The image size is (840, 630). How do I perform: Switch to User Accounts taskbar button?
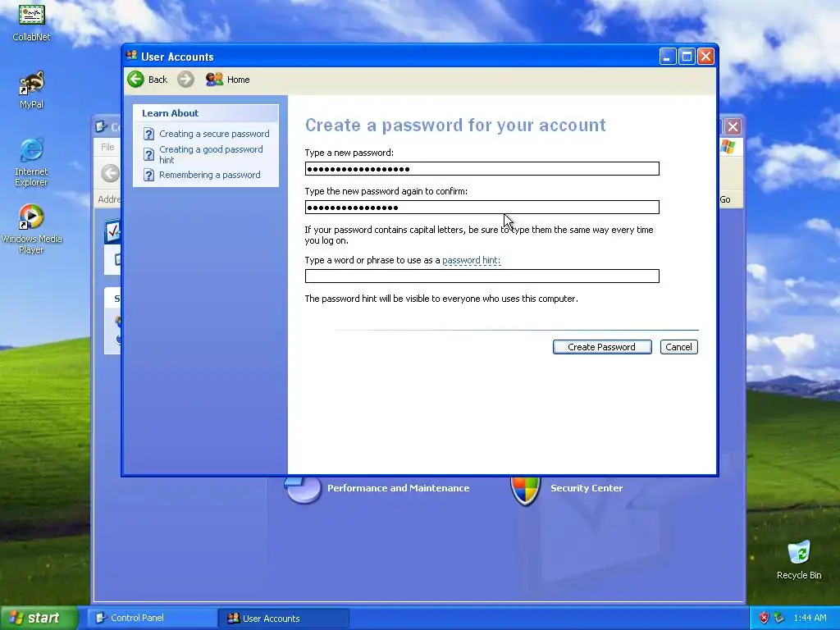pyautogui.click(x=284, y=619)
